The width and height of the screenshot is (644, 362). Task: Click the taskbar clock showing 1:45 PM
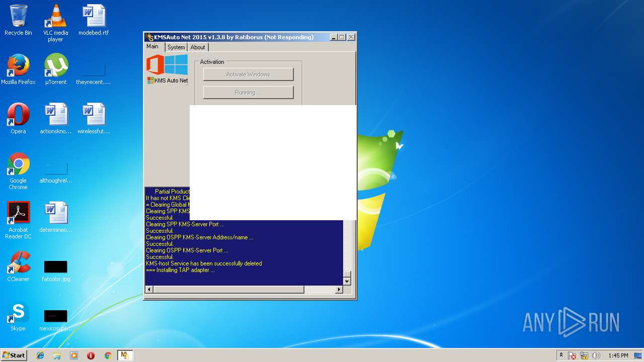(618, 355)
